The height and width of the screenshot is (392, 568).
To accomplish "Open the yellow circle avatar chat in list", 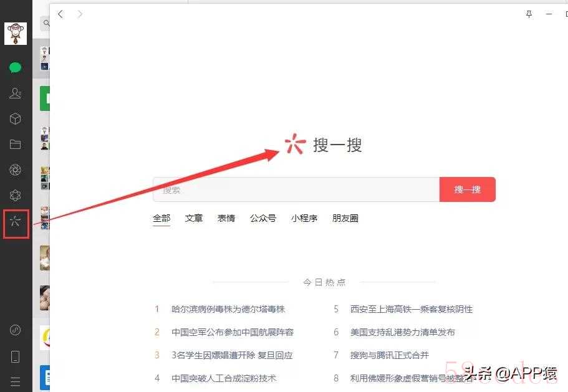I will pos(44,337).
